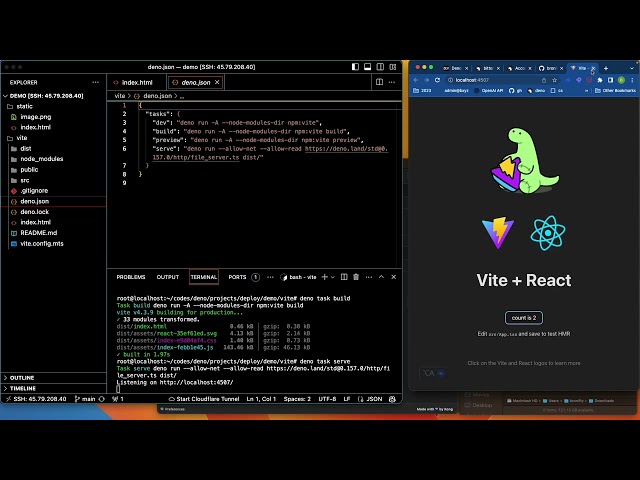
Task: Open the launch profile dropdown arrow beside plus
Action: point(333,277)
